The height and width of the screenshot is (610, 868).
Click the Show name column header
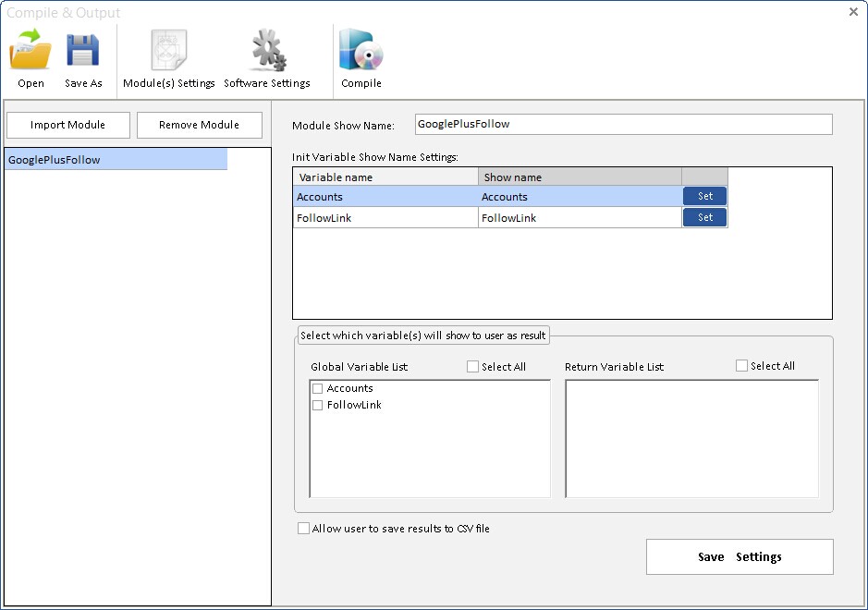pos(580,177)
